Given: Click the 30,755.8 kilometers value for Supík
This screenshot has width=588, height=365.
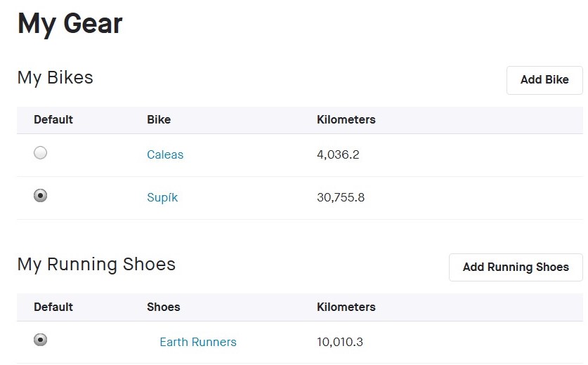Looking at the screenshot, I should tap(341, 197).
